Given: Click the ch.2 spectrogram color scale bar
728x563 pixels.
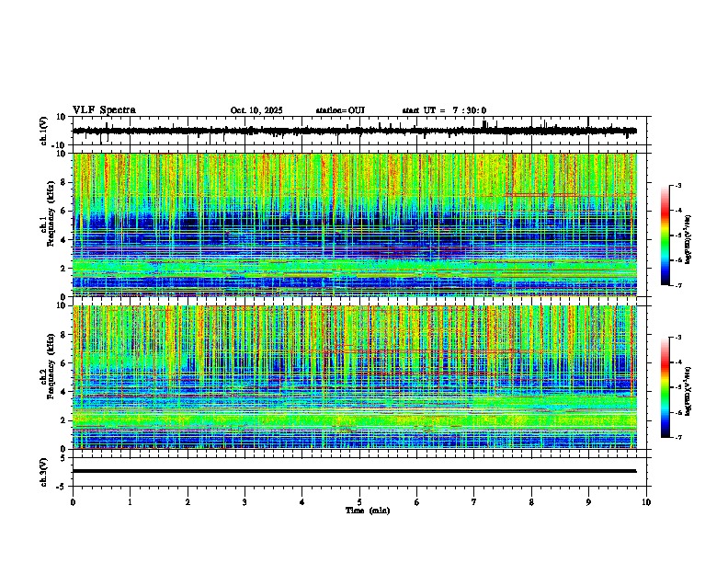Looking at the screenshot, I should point(665,387).
